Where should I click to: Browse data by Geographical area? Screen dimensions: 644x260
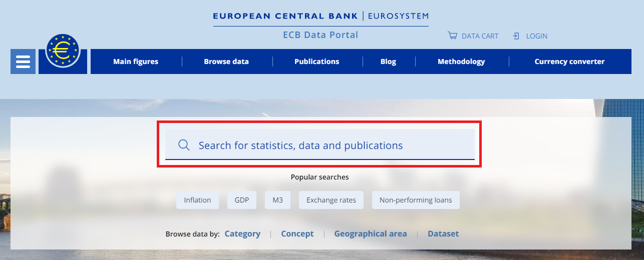pos(371,233)
